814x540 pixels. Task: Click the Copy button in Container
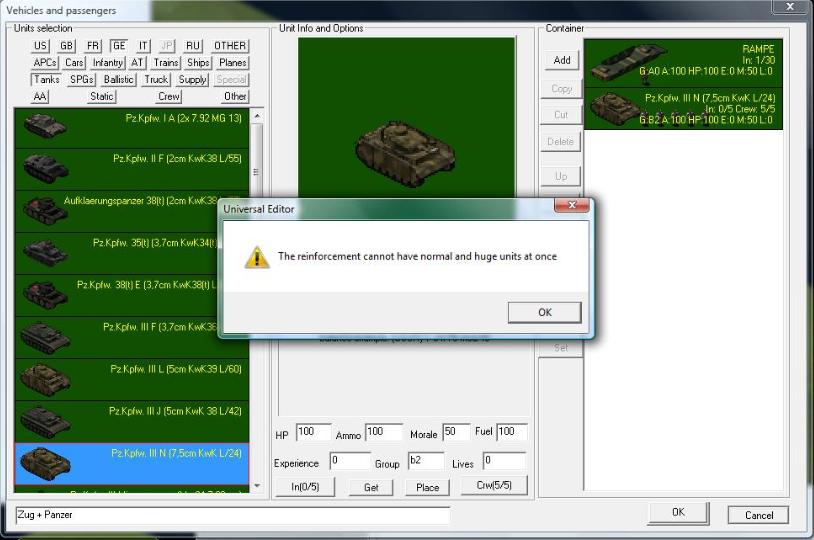click(562, 89)
